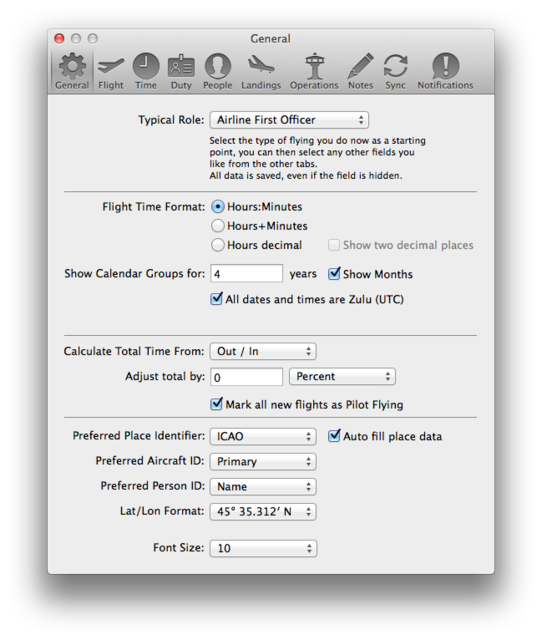Open the Time preferences clock icon
This screenshot has height=640, width=542.
[x=146, y=66]
